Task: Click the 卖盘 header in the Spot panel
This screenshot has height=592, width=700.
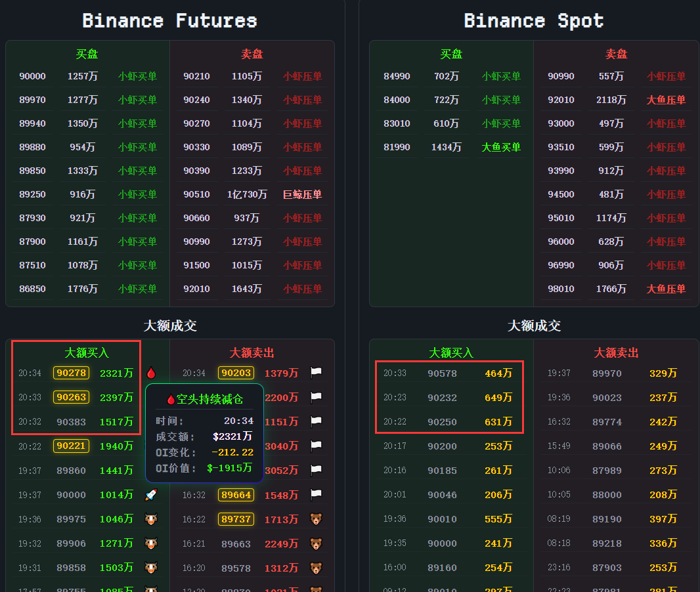Action: pyautogui.click(x=616, y=54)
